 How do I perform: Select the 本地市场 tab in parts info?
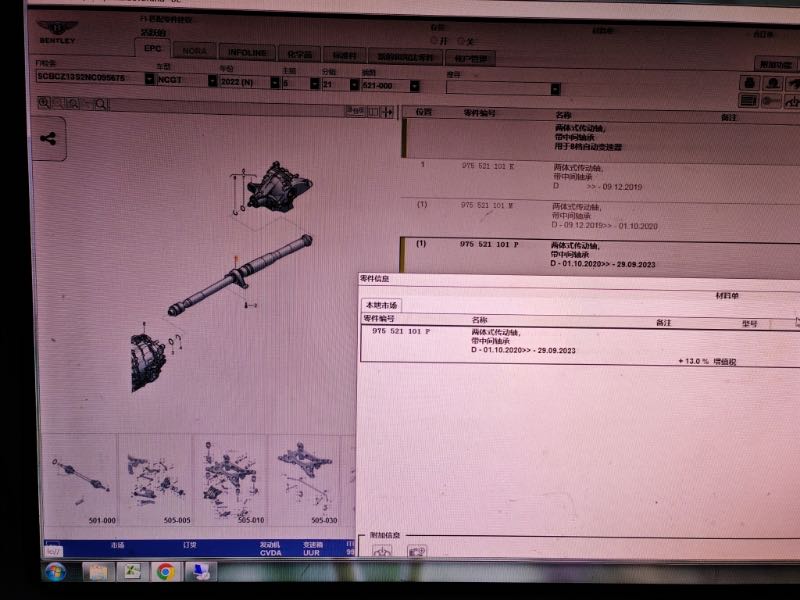click(382, 305)
